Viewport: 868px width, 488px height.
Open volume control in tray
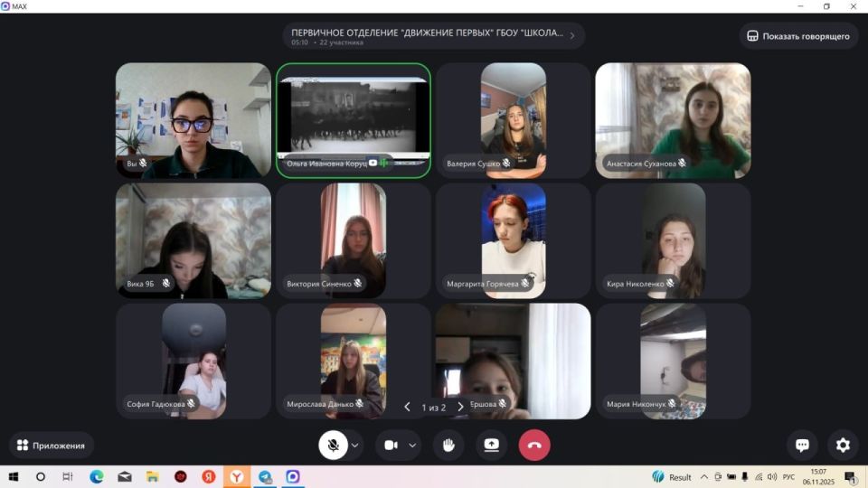click(x=772, y=476)
